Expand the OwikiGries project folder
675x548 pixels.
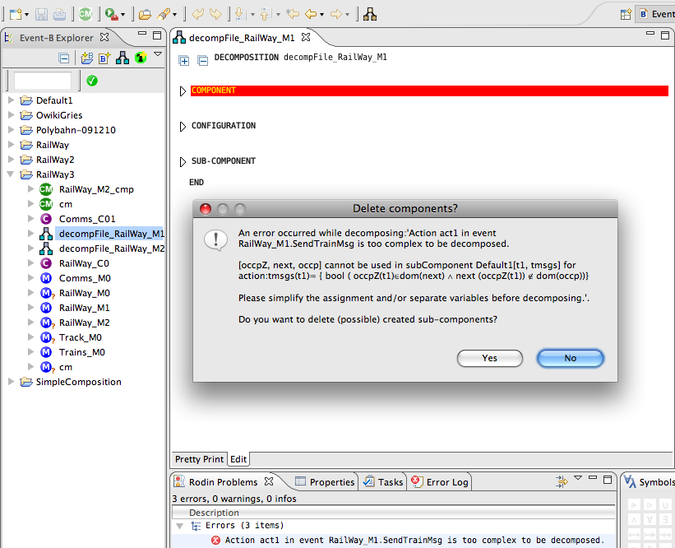(11, 115)
